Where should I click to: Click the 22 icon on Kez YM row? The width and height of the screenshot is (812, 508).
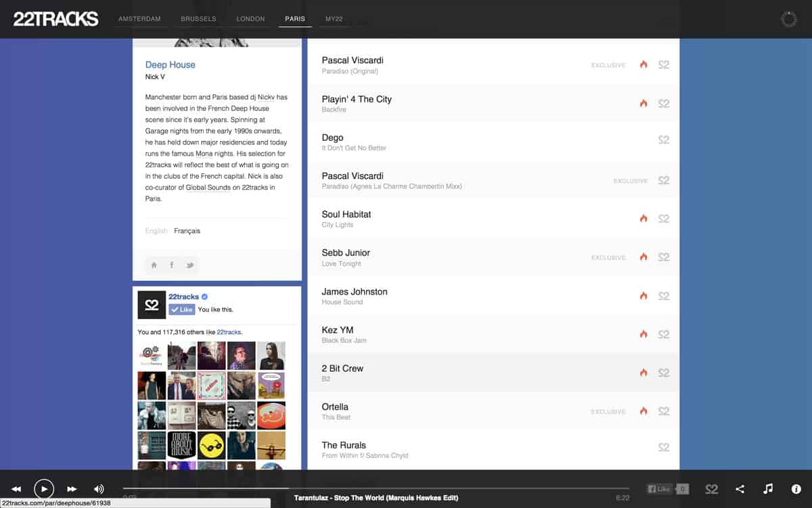click(x=664, y=335)
